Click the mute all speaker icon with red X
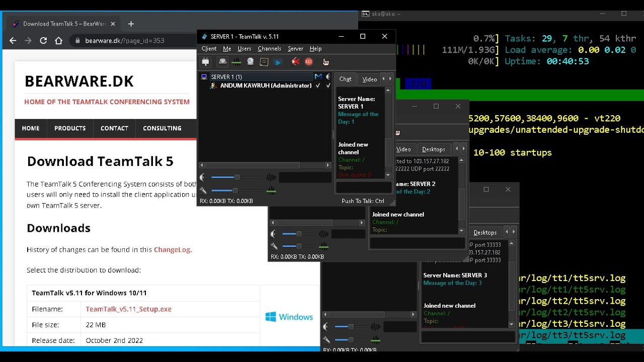Image resolution: width=644 pixels, height=362 pixels. coord(295,62)
